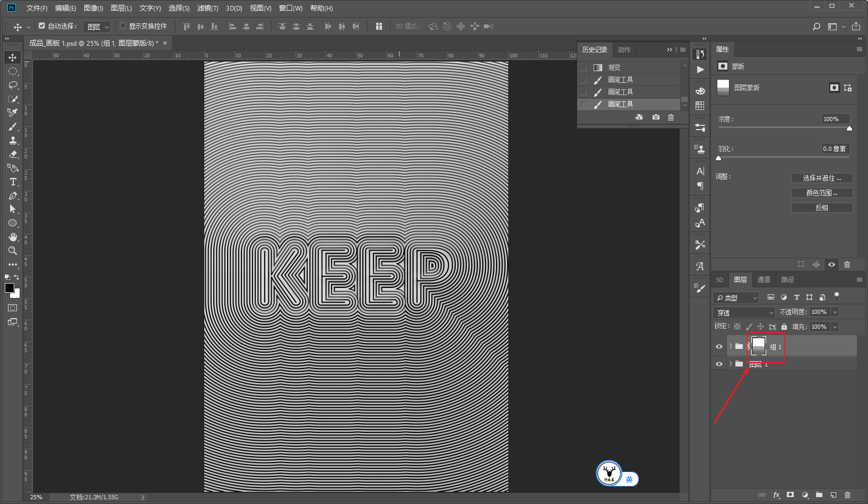This screenshot has width=868, height=504.
Task: Select the Brush tool in toolbar
Action: pyautogui.click(x=13, y=126)
